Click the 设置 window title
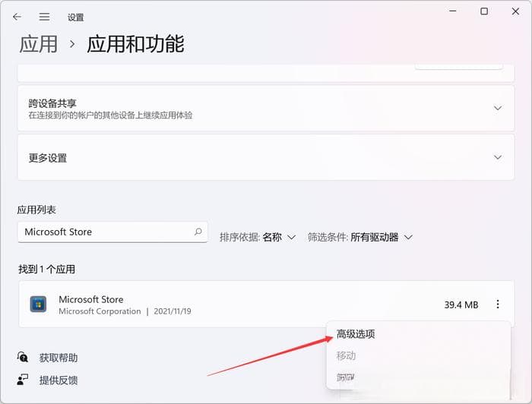 click(x=75, y=17)
